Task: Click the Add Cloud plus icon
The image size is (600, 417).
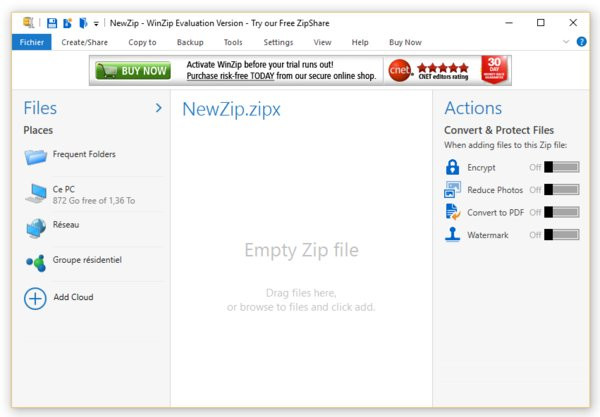Action: [35, 298]
